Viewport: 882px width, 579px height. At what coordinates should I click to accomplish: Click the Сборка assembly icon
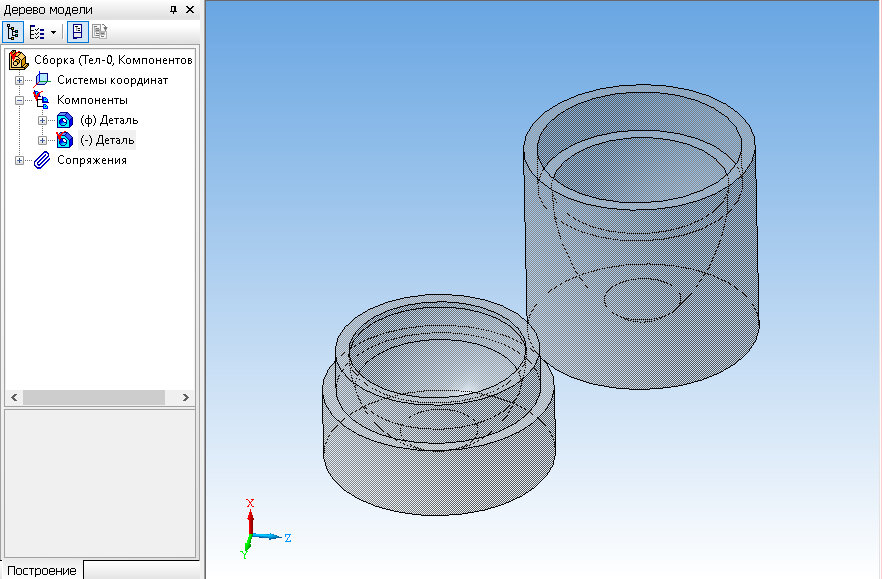click(19, 60)
